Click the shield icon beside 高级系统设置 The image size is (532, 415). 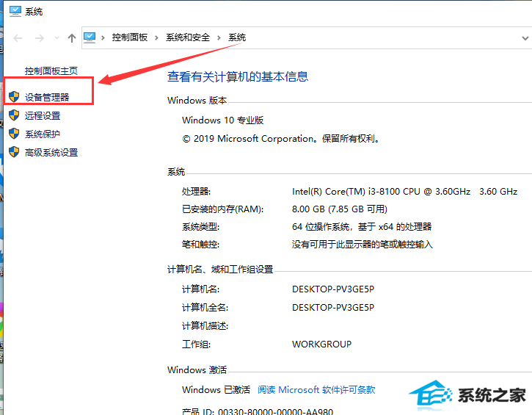pos(14,152)
